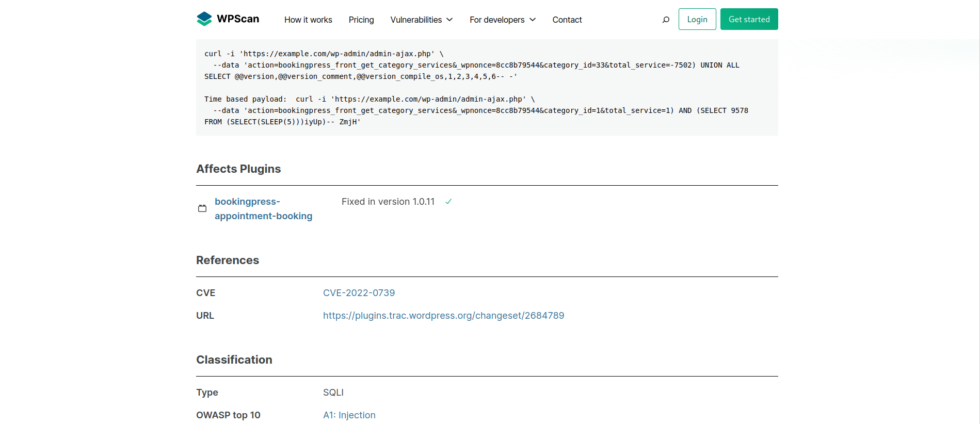Click the WPScan brand name text
Image resolution: width=980 pixels, height=424 pixels.
tap(238, 19)
